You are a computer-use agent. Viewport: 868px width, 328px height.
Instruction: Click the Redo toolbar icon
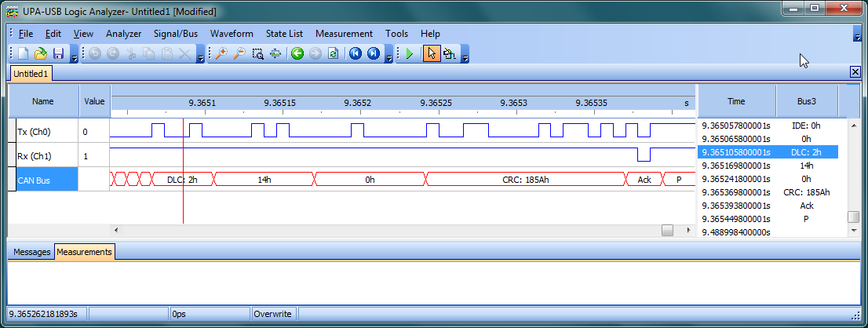[x=113, y=53]
